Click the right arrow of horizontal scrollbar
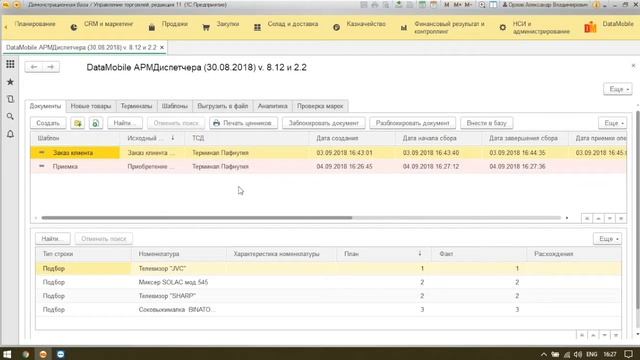 pos(567,218)
